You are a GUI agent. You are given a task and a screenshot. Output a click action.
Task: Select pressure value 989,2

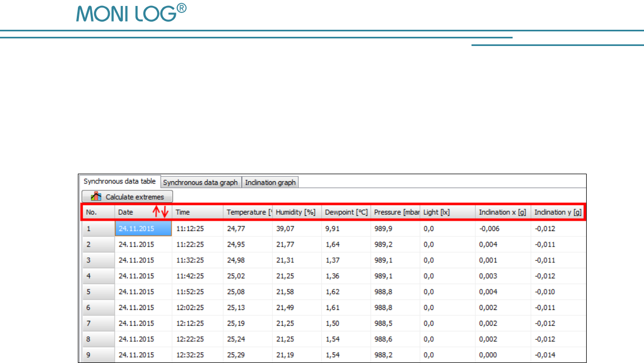click(383, 244)
